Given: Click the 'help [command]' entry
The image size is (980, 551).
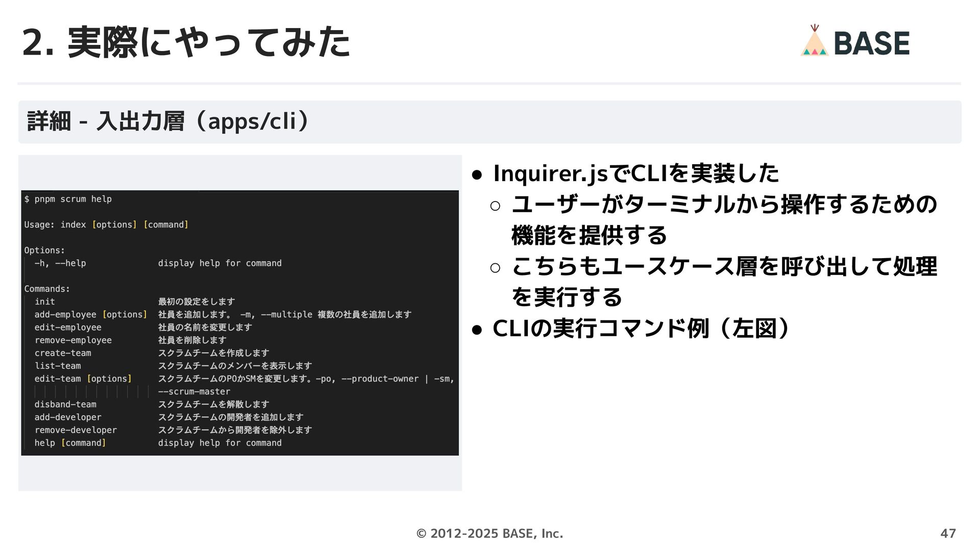Looking at the screenshot, I should pos(70,443).
